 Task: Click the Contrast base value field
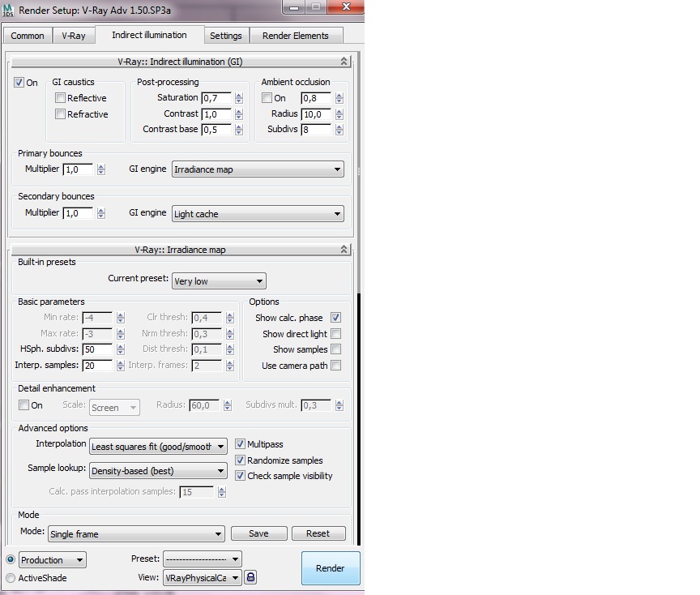(x=217, y=130)
